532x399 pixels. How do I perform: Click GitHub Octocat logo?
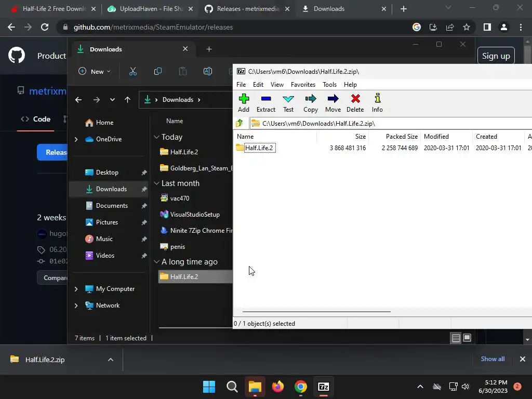(x=17, y=55)
